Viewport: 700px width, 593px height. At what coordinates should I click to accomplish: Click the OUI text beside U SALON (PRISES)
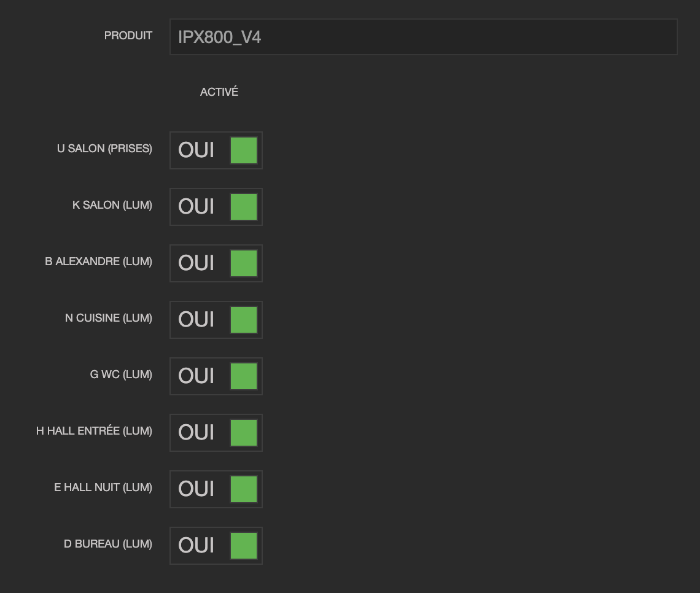point(196,150)
